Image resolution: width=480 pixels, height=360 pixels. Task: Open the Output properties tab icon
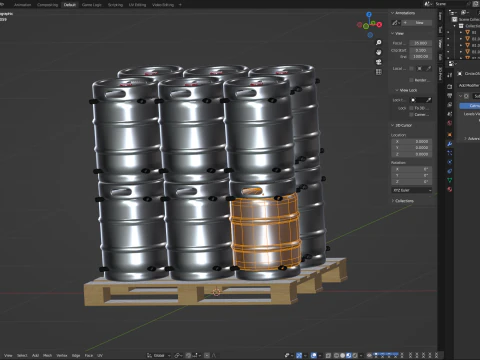click(x=450, y=96)
